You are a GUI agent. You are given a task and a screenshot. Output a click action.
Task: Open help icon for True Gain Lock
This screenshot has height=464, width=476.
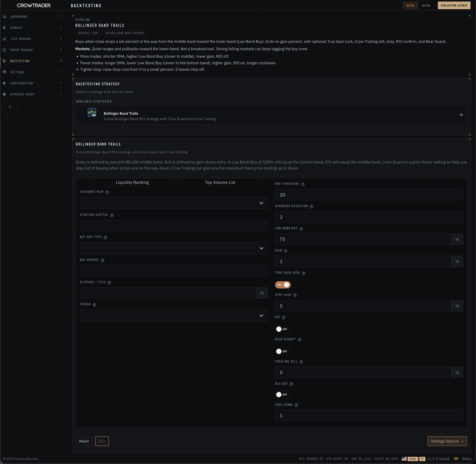click(x=304, y=273)
